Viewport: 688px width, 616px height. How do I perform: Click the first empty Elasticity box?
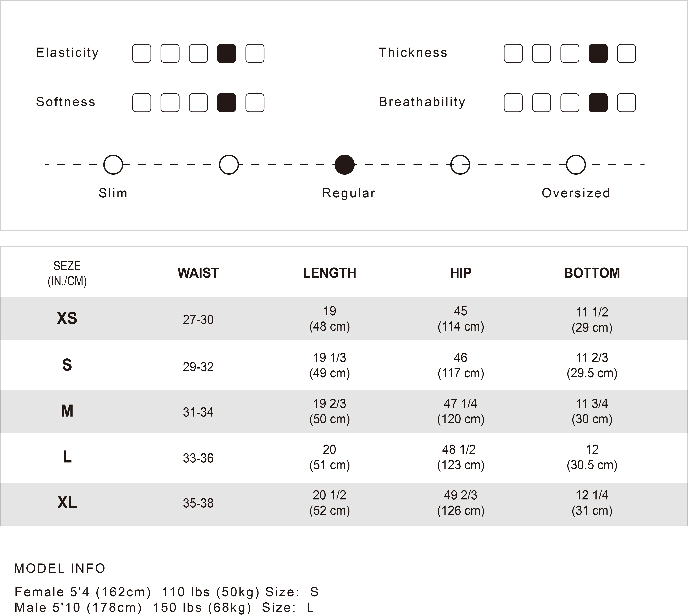[x=142, y=53]
